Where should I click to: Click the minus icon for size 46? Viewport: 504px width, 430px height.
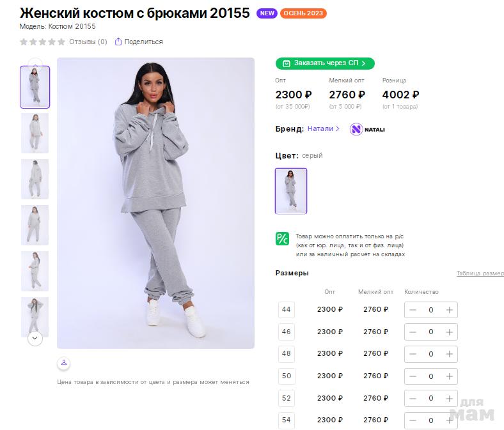pyautogui.click(x=413, y=332)
